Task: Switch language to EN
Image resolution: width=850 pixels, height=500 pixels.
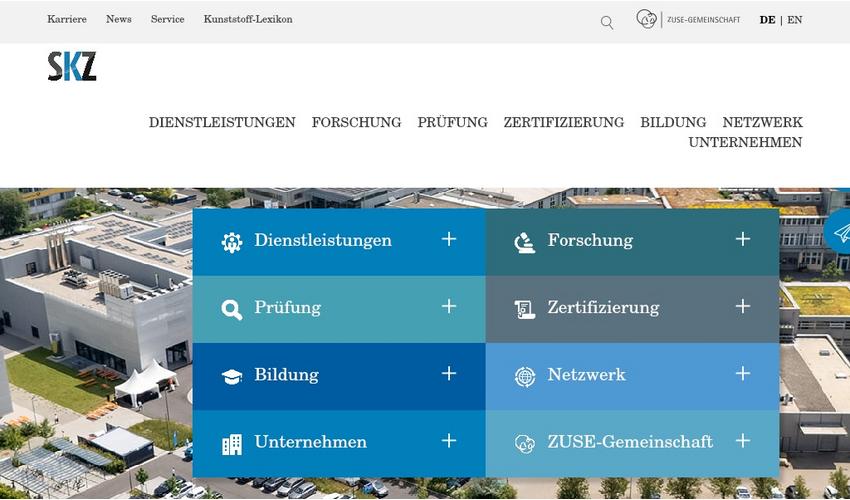Action: coord(795,20)
